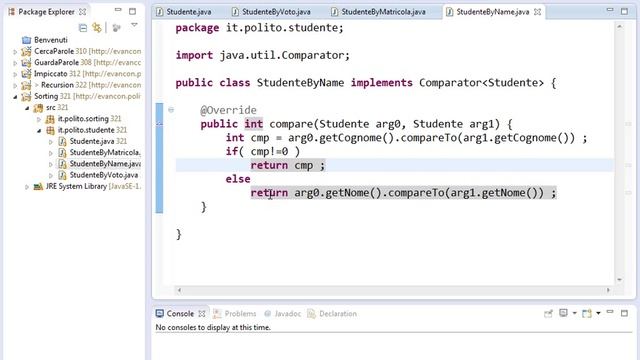The height and width of the screenshot is (360, 640).
Task: Select StudenteByName.java in the tree
Action: 105,164
